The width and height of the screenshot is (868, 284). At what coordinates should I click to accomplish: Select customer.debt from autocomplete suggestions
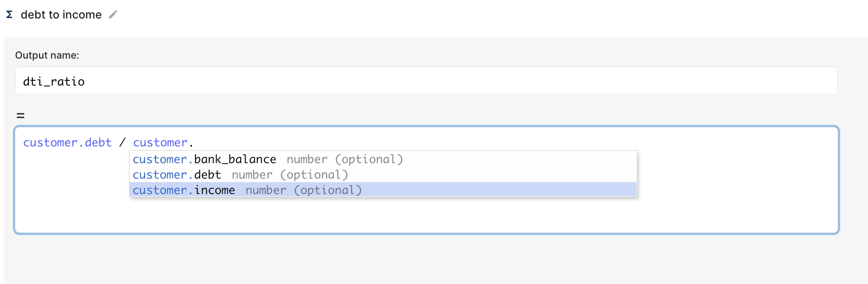177,175
